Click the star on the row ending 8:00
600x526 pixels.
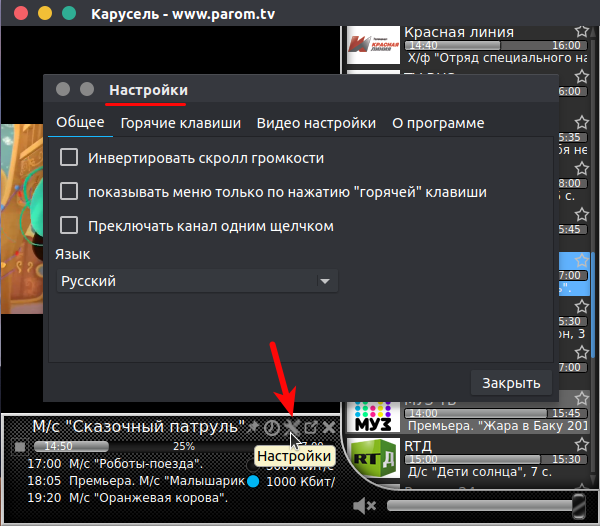click(582, 168)
